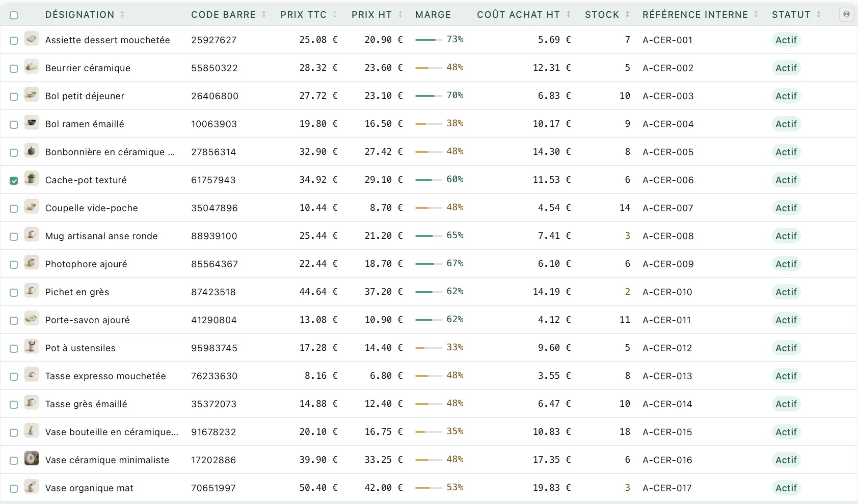Screen dimensions: 858x504
Task: Open the Beurrier céramique product thumbnail
Action: 32,67
